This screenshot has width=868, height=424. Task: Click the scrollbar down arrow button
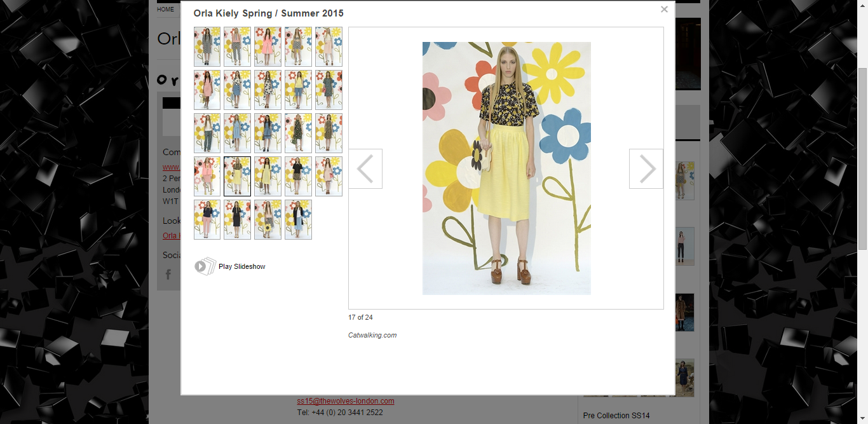pos(862,419)
